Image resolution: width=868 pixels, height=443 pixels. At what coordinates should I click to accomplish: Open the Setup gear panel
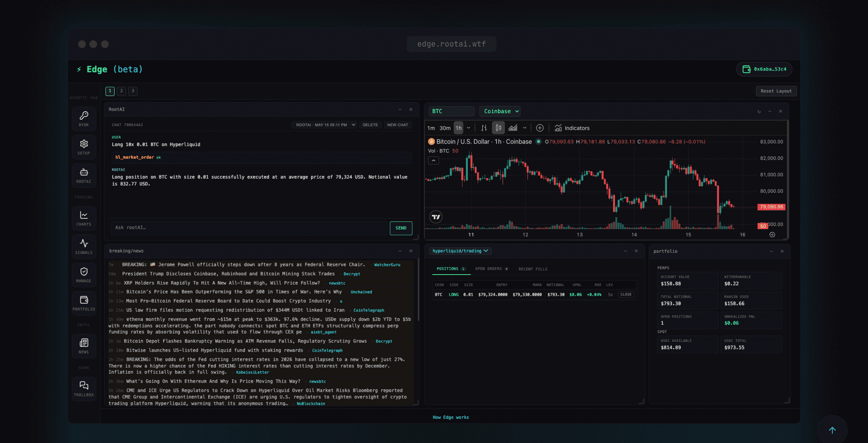[84, 147]
